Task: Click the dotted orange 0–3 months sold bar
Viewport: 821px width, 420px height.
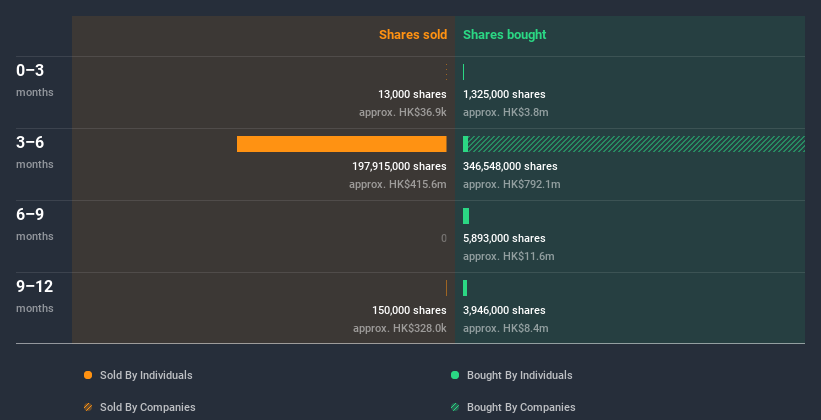Action: point(446,72)
